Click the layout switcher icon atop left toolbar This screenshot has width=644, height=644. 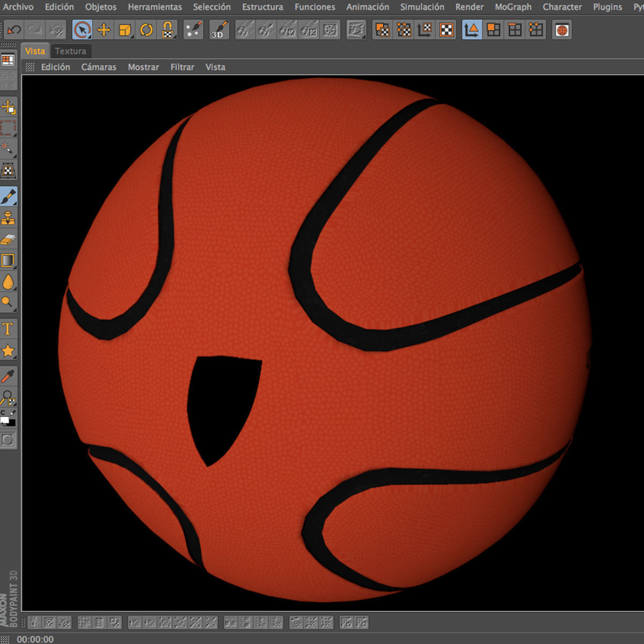pos(8,60)
